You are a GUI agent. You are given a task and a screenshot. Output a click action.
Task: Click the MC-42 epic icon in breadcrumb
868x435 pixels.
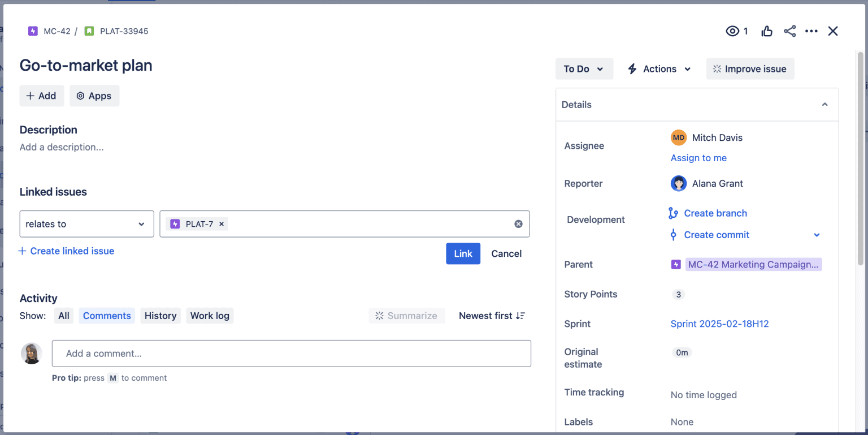[x=33, y=31]
